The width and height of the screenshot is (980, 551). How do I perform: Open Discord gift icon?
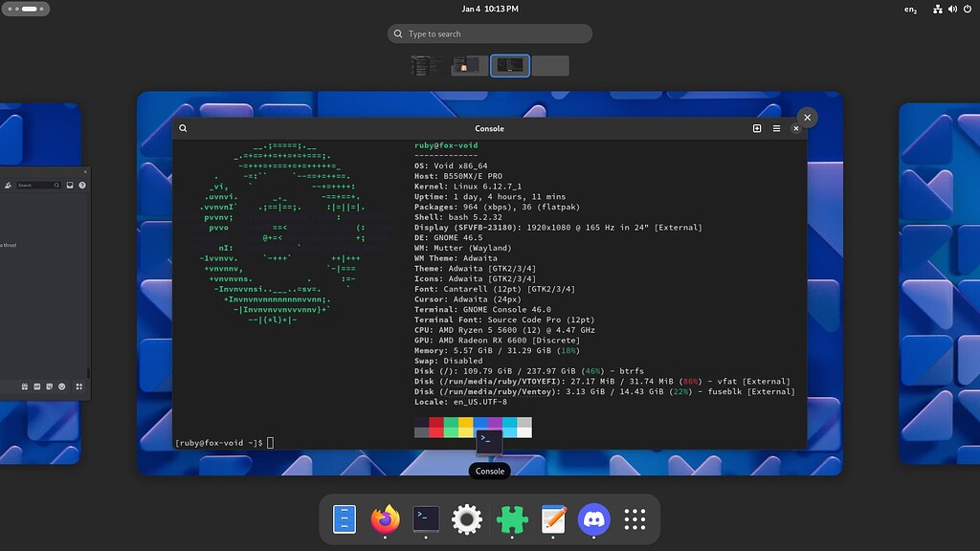click(x=24, y=386)
